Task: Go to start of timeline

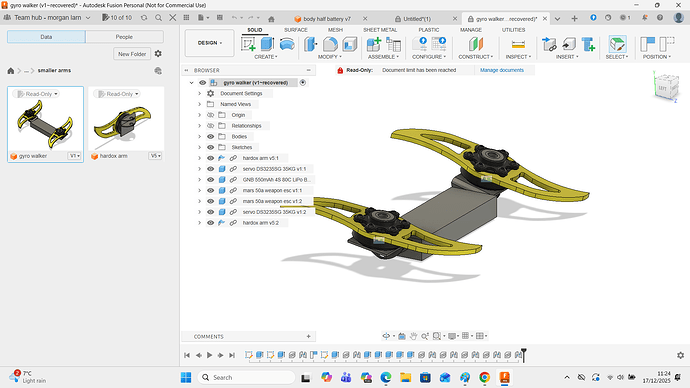Action: pos(187,355)
